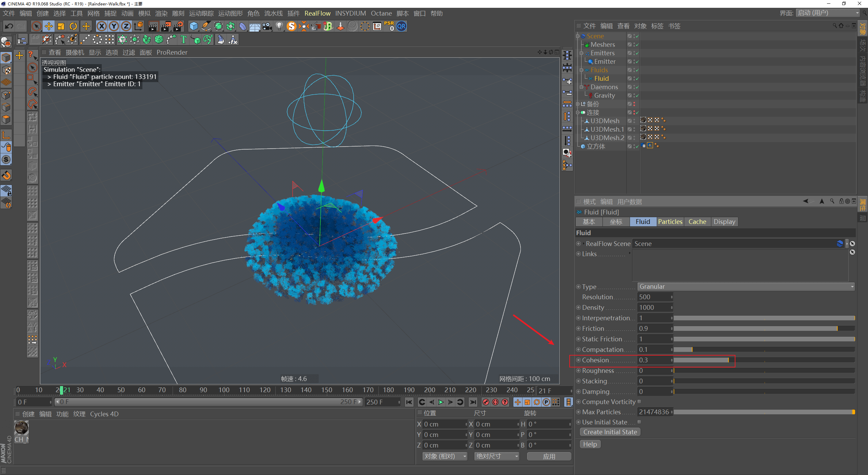Viewport: 868px width, 475px height.
Task: Click the PSR reset icon
Action: tap(389, 26)
